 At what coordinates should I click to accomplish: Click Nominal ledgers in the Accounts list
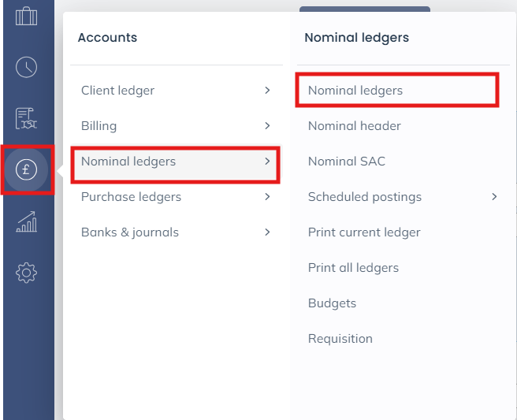(128, 162)
